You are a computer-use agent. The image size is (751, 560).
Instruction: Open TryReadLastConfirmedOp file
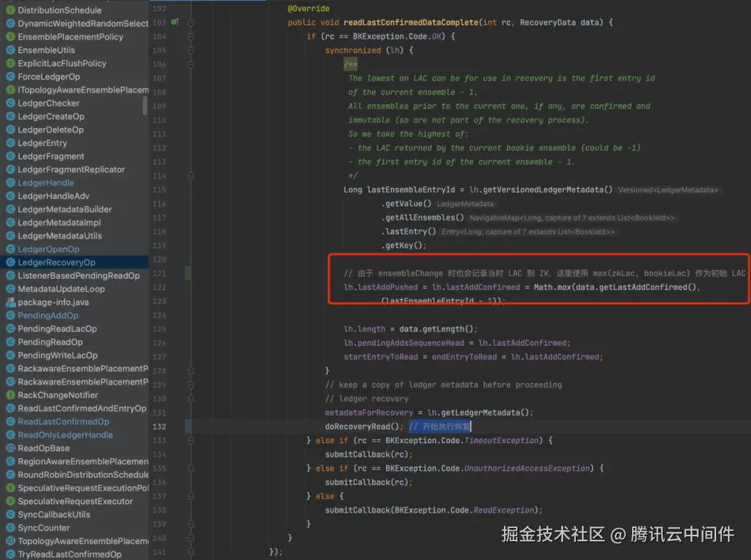tap(70, 554)
